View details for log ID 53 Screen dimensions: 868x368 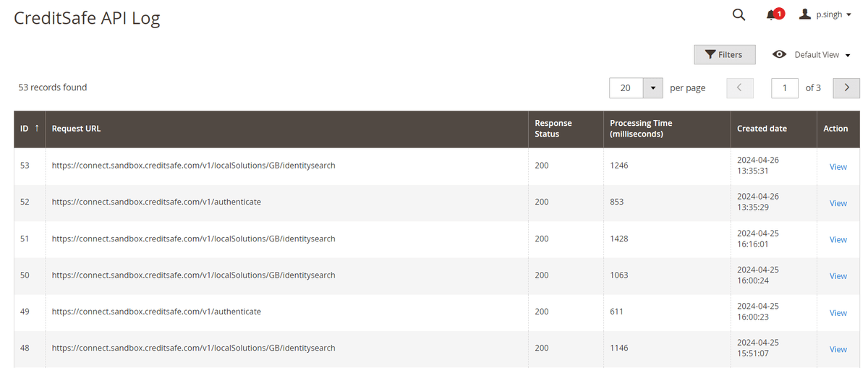pos(838,167)
